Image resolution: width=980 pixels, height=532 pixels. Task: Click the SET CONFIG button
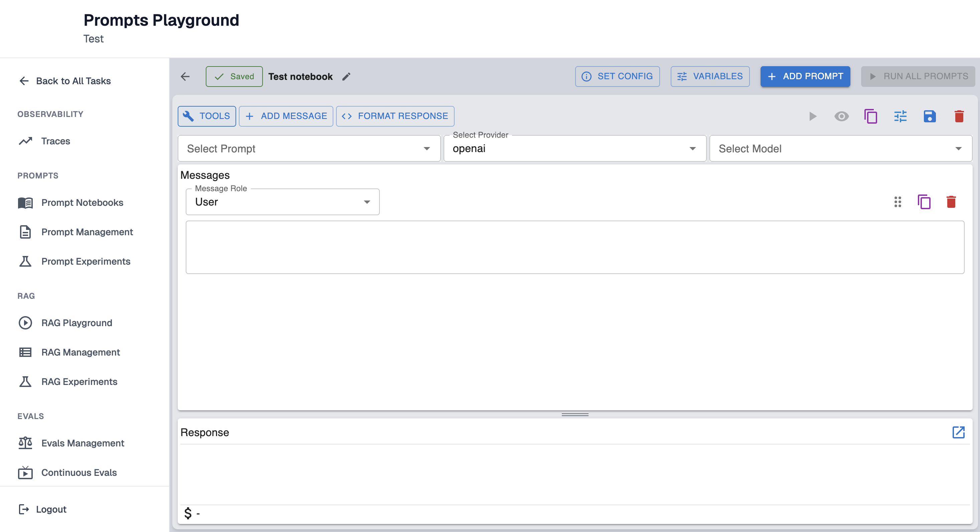[x=617, y=76]
